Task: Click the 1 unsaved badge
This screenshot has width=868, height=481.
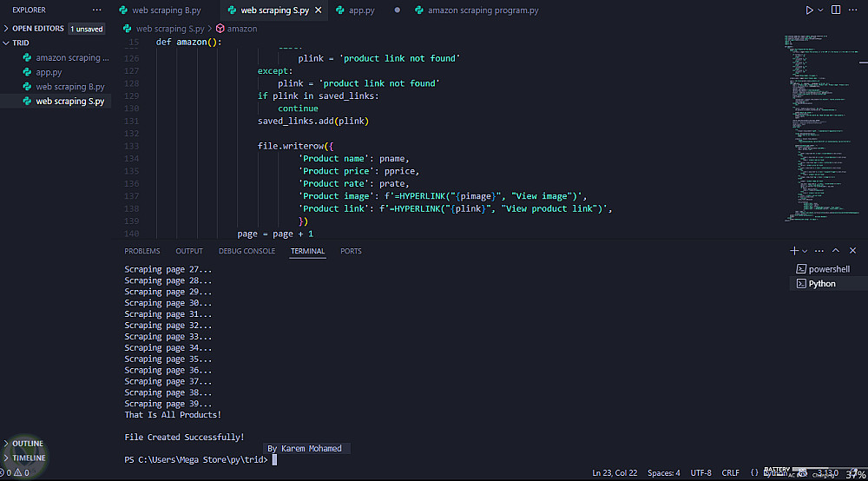Action: tap(86, 29)
